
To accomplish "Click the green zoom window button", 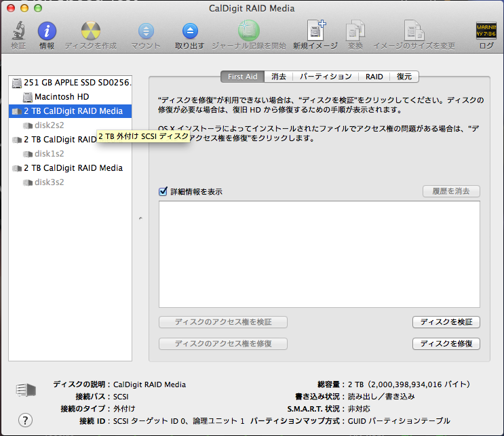I will tap(38, 8).
